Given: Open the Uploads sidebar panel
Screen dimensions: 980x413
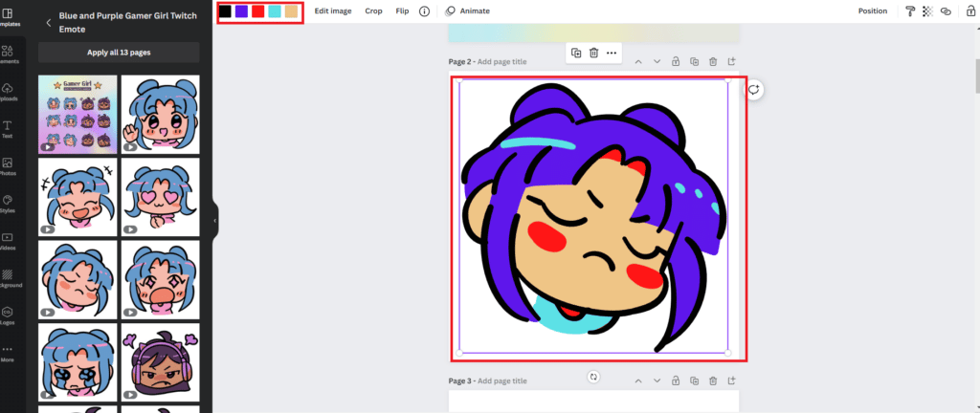Looking at the screenshot, I should click(8, 92).
